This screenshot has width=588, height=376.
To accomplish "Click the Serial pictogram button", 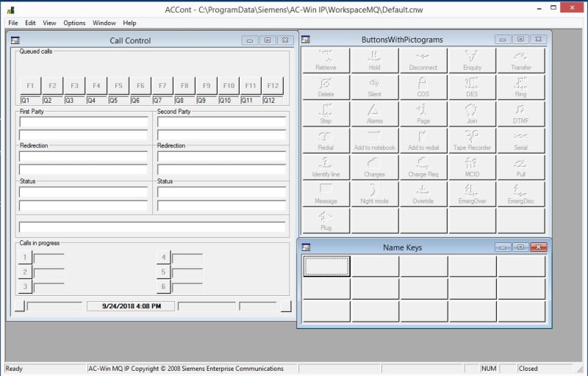I will tap(521, 140).
